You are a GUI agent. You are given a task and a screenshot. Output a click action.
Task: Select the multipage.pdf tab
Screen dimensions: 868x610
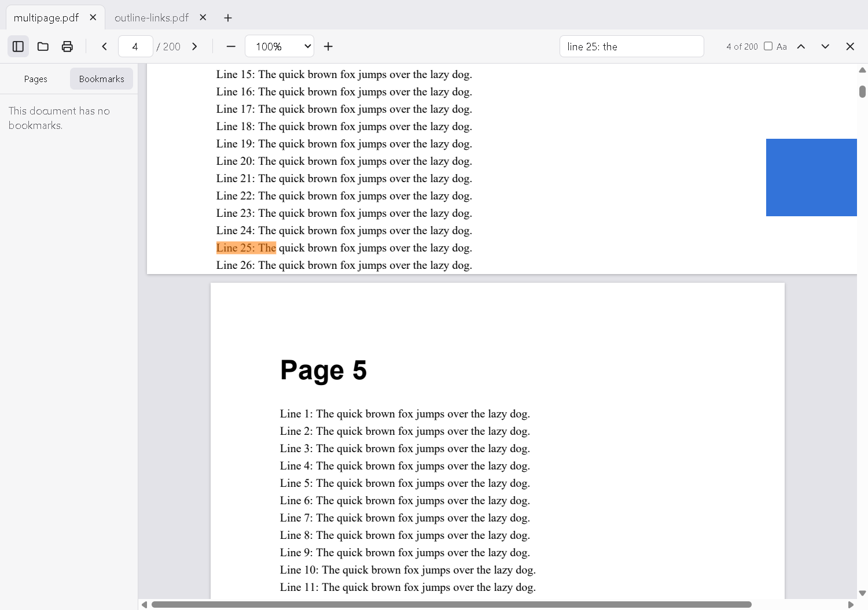pyautogui.click(x=46, y=18)
